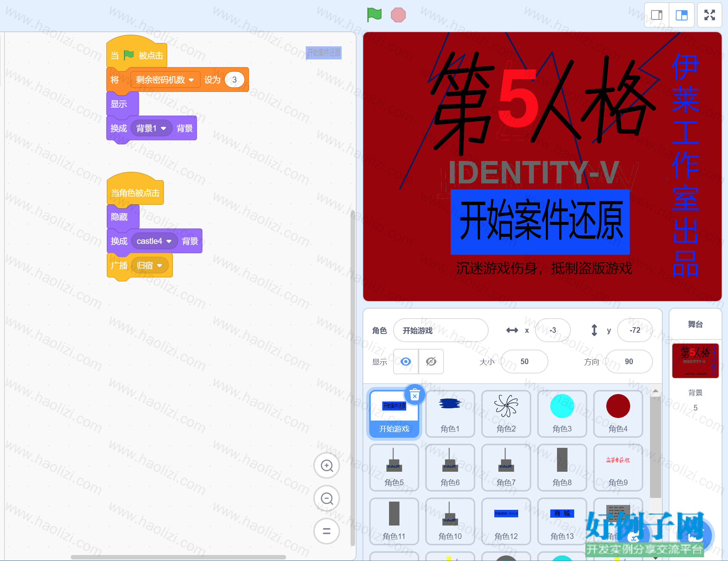Select sprite 角色11
This screenshot has height=561, width=728.
click(x=394, y=521)
